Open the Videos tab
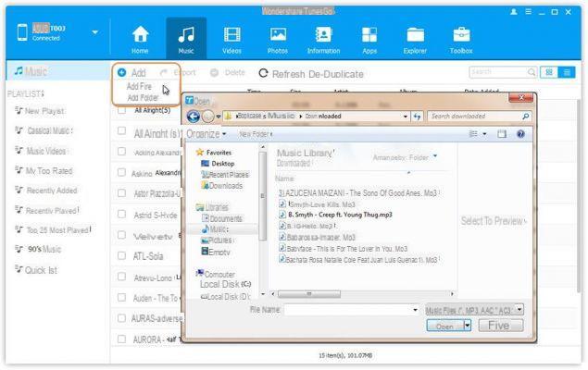The image size is (588, 370). click(x=231, y=40)
